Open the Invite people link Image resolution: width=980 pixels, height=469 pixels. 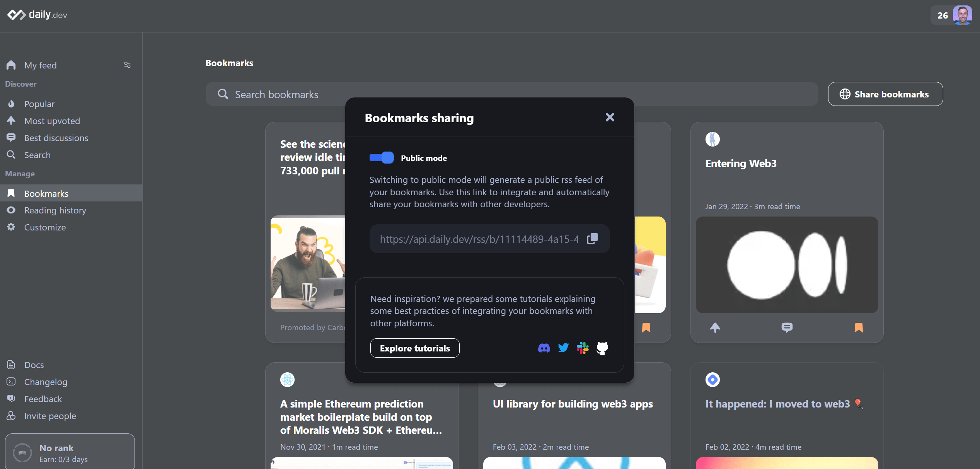coord(50,416)
